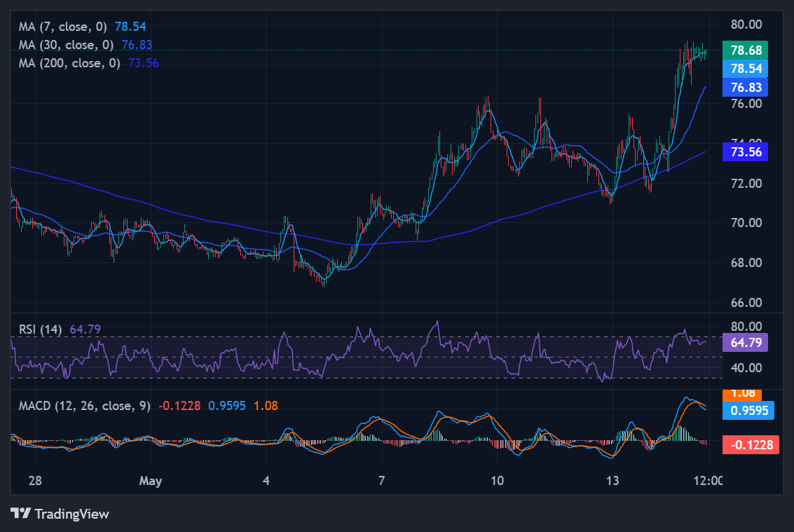This screenshot has width=794, height=532.
Task: Click the purple 64.79 RSI value tag
Action: click(746, 342)
